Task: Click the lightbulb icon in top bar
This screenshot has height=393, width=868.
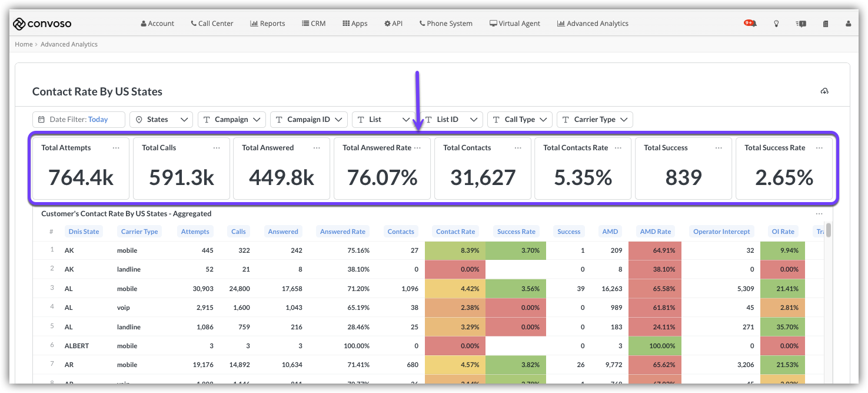Action: (x=776, y=24)
